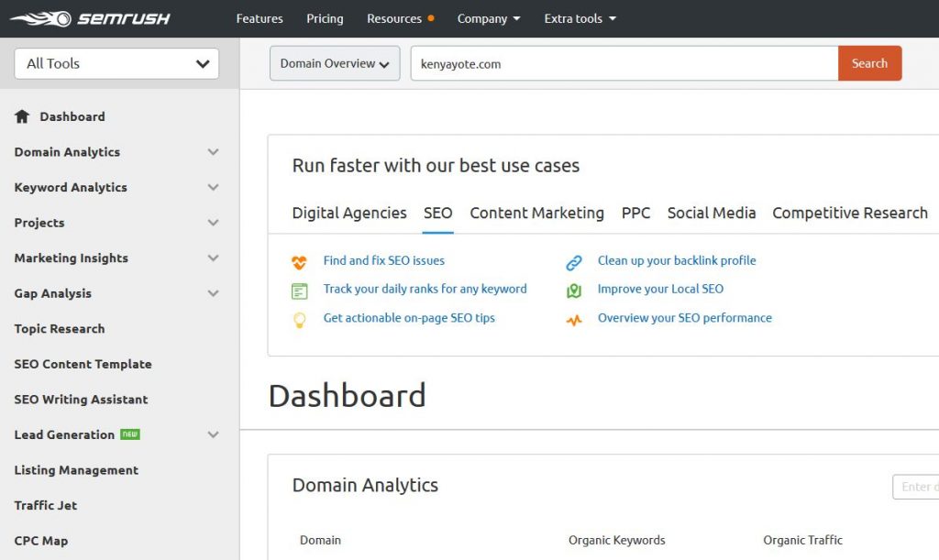Image resolution: width=939 pixels, height=560 pixels.
Task: Open the Domain Overview dropdown
Action: [x=335, y=63]
